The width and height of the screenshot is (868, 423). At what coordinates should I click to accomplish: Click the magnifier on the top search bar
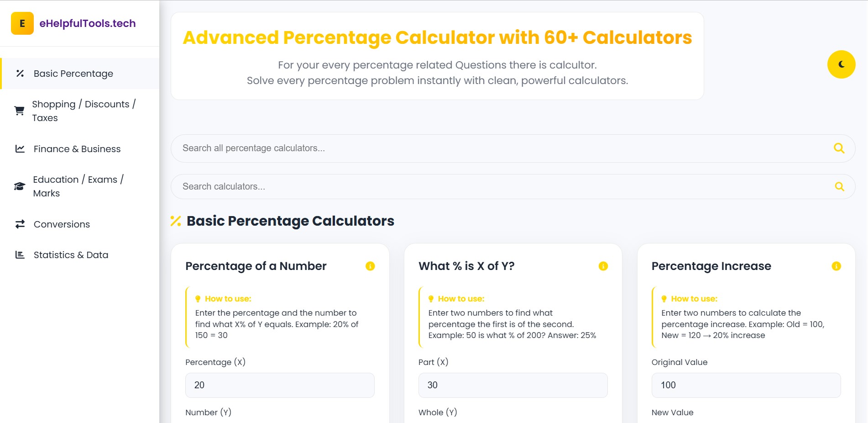pos(839,148)
